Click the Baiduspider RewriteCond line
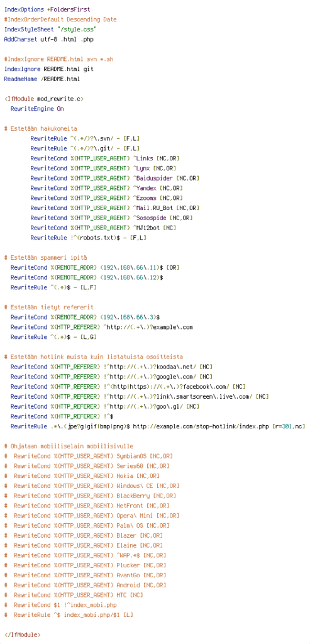Screen dimensions: 310x644 115,178
